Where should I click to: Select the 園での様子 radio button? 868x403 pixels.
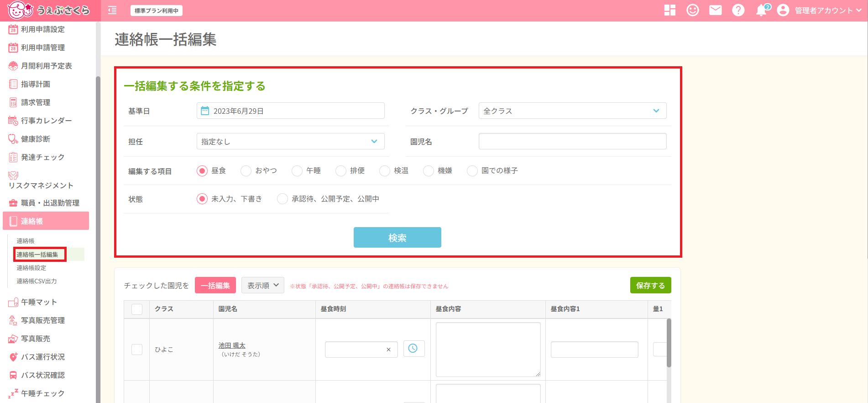pos(472,171)
